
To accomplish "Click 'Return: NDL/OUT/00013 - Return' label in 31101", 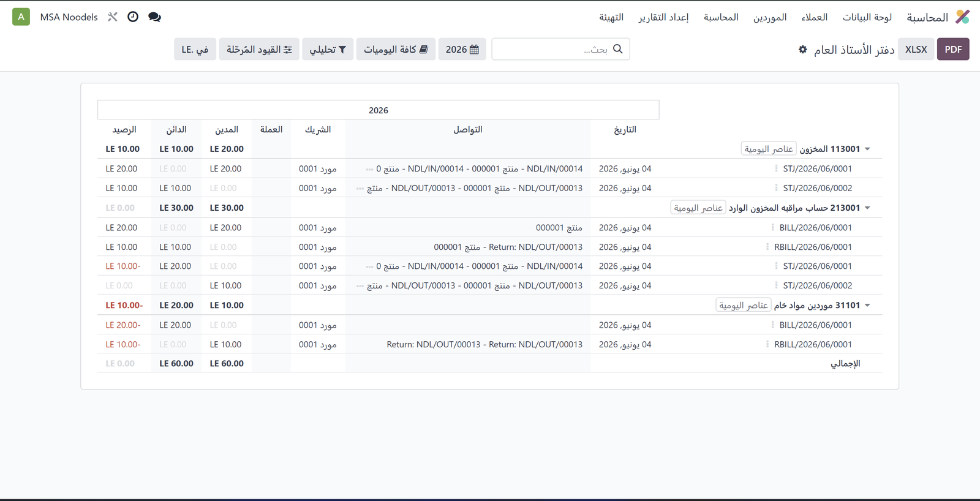I will click(x=484, y=344).
